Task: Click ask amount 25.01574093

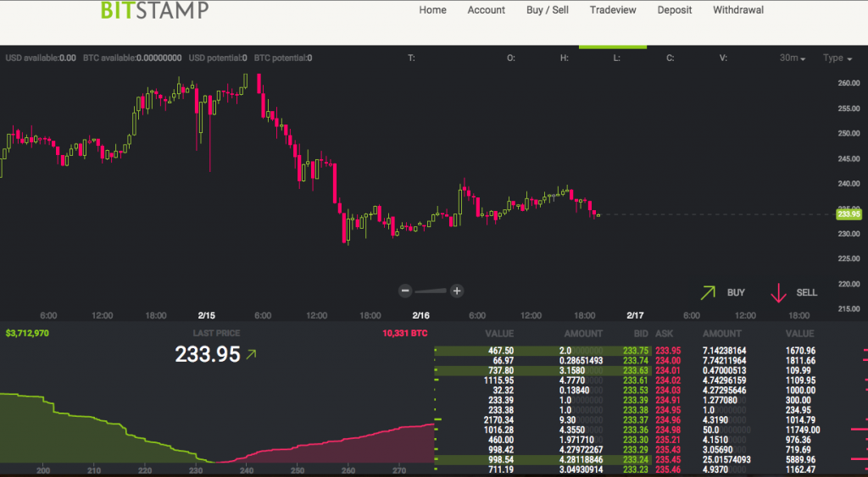Action: click(x=726, y=460)
